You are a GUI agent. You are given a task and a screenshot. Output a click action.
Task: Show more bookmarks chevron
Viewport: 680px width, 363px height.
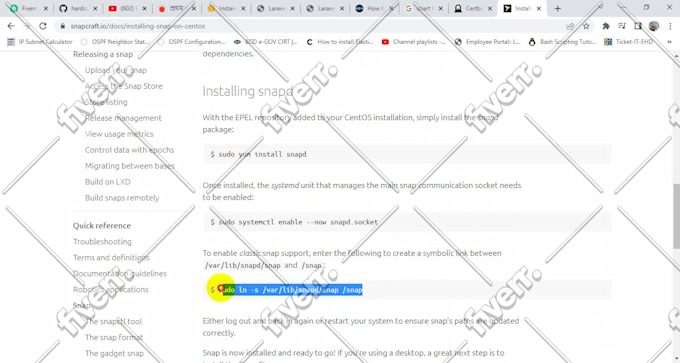click(670, 42)
